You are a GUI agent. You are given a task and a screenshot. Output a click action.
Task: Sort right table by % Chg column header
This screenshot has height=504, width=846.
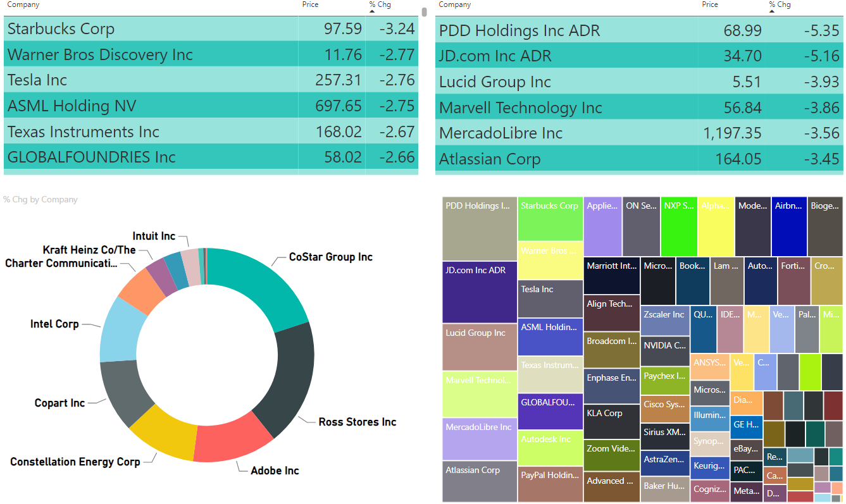(x=780, y=4)
